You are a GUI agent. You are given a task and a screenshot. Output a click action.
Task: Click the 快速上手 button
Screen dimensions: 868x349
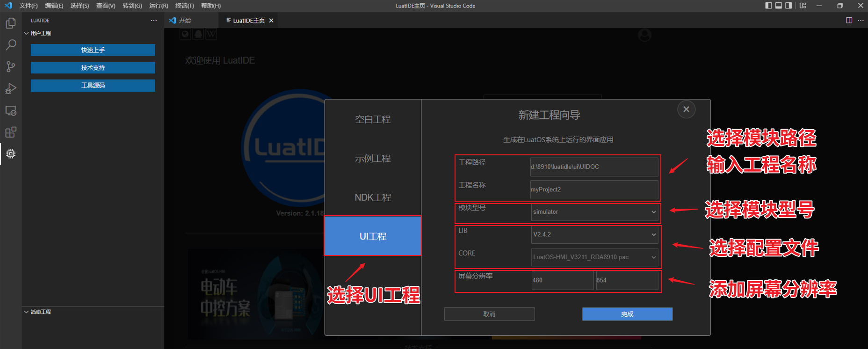click(x=93, y=50)
